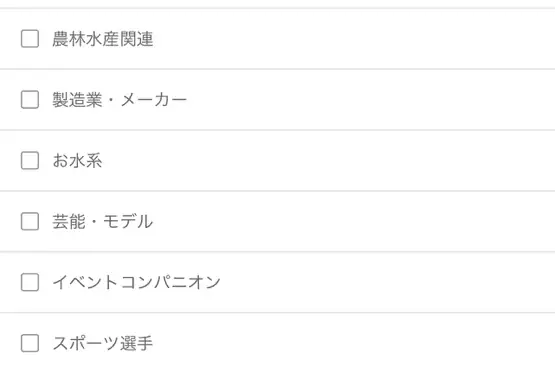Choose the agriculture, forestry, fisheries box
Image resolution: width=555 pixels, height=368 pixels.
coord(30,39)
